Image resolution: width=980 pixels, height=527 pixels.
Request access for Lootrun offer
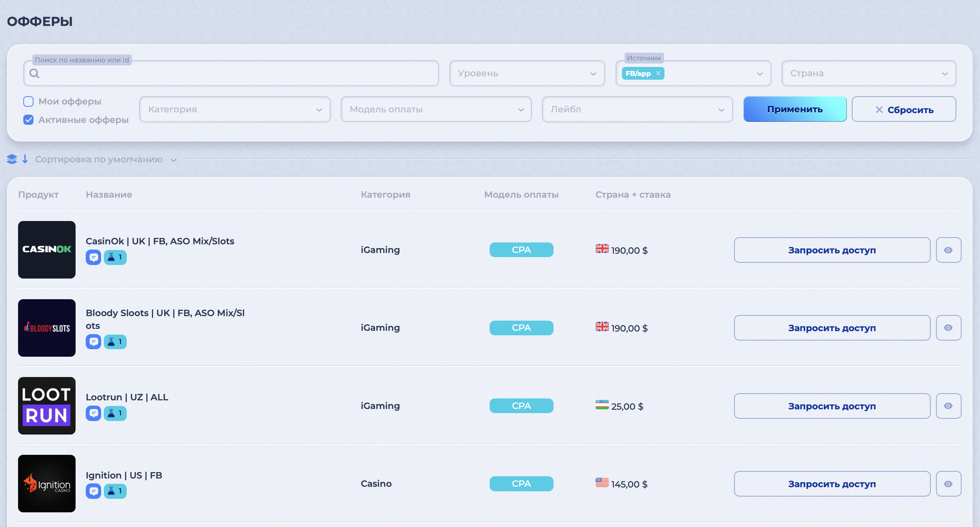[x=831, y=406]
